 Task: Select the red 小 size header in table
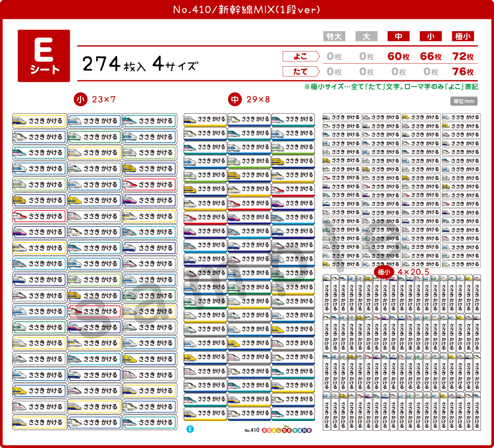(431, 36)
